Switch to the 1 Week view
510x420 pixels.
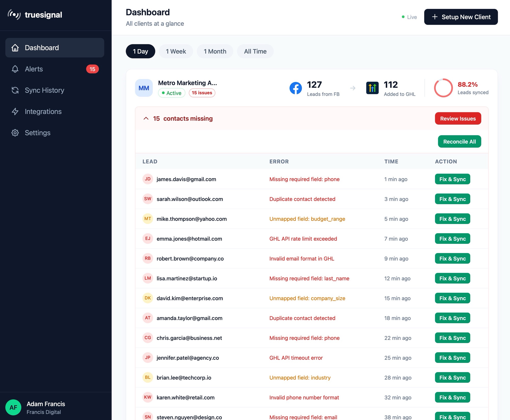coord(176,51)
